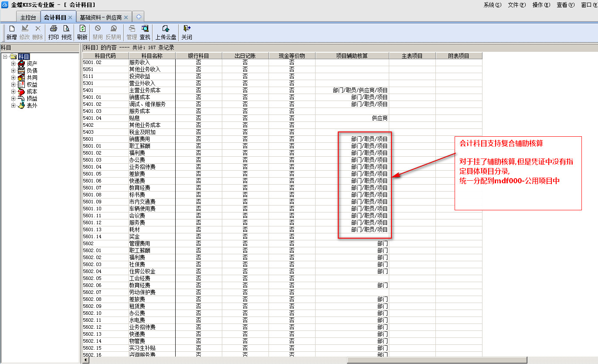Collapse the root 科目 tree node
Image resolution: width=598 pixels, height=364 pixels.
click(5, 57)
